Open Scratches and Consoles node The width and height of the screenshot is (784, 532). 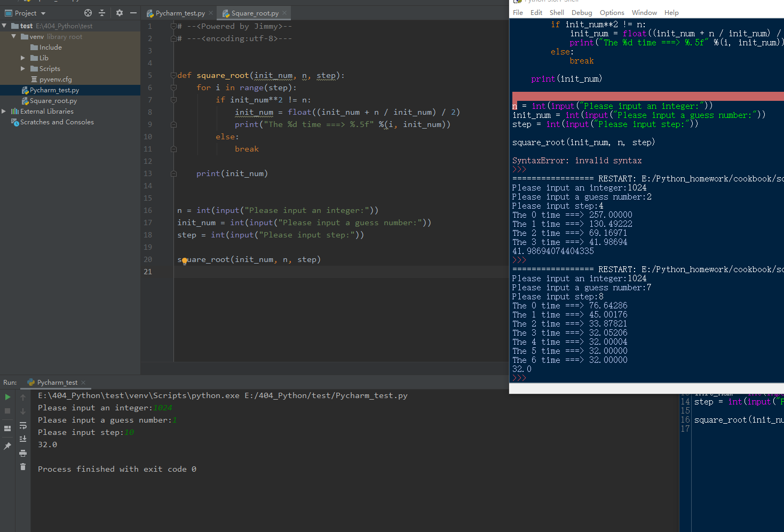pyautogui.click(x=52, y=122)
